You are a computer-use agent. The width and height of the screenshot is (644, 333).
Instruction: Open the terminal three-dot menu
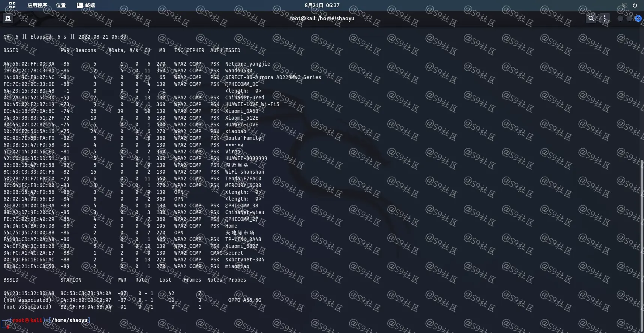pos(605,18)
